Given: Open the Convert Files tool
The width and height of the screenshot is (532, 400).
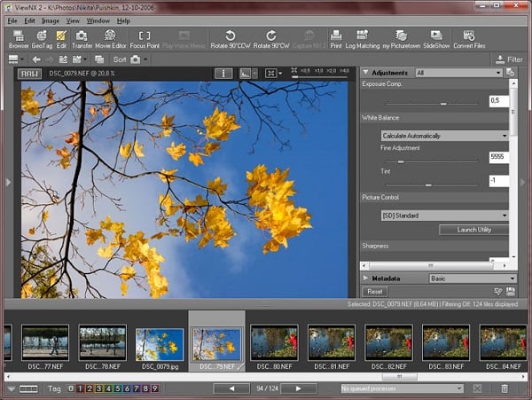Looking at the screenshot, I should coord(469,39).
